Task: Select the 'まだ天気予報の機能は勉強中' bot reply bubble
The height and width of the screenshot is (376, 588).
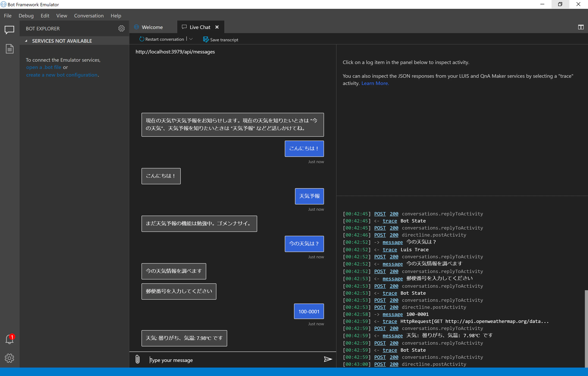Action: (199, 223)
